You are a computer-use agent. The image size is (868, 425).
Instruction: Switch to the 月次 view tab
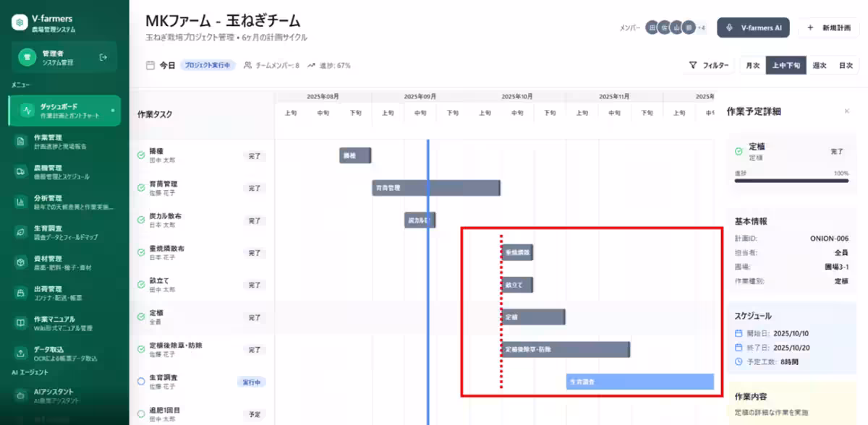pyautogui.click(x=753, y=65)
